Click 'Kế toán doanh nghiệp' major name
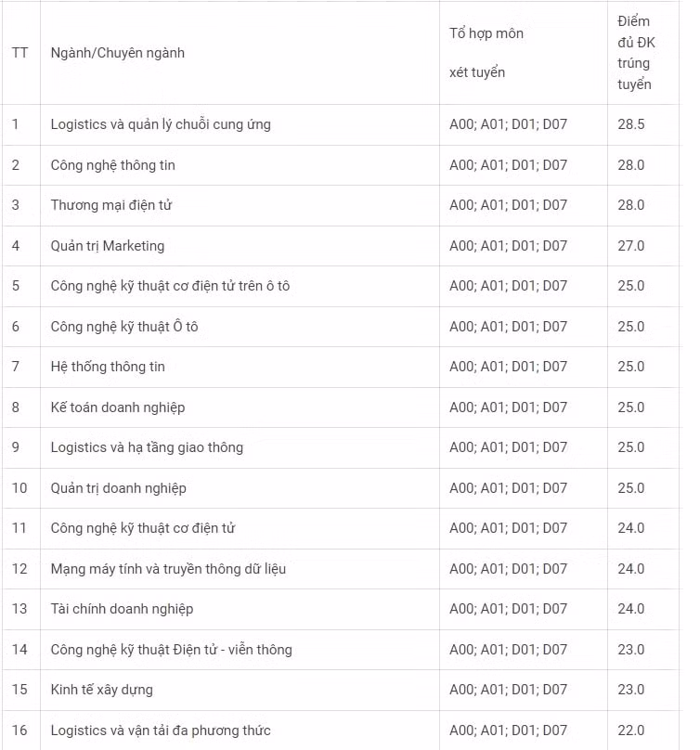The height and width of the screenshot is (750, 700). 118,407
